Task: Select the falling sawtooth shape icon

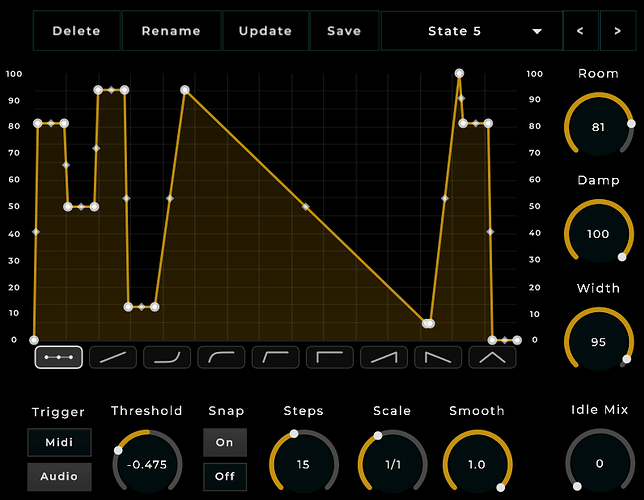Action: point(438,357)
